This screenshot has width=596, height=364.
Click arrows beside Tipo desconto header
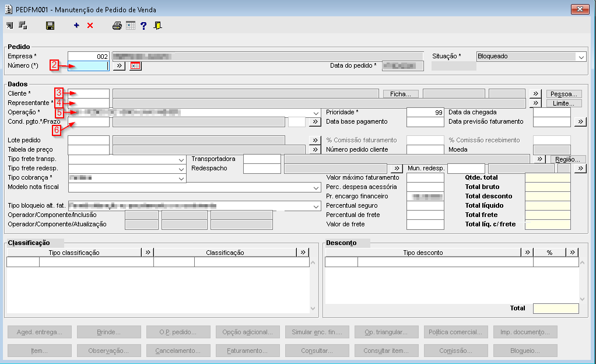tap(527, 252)
